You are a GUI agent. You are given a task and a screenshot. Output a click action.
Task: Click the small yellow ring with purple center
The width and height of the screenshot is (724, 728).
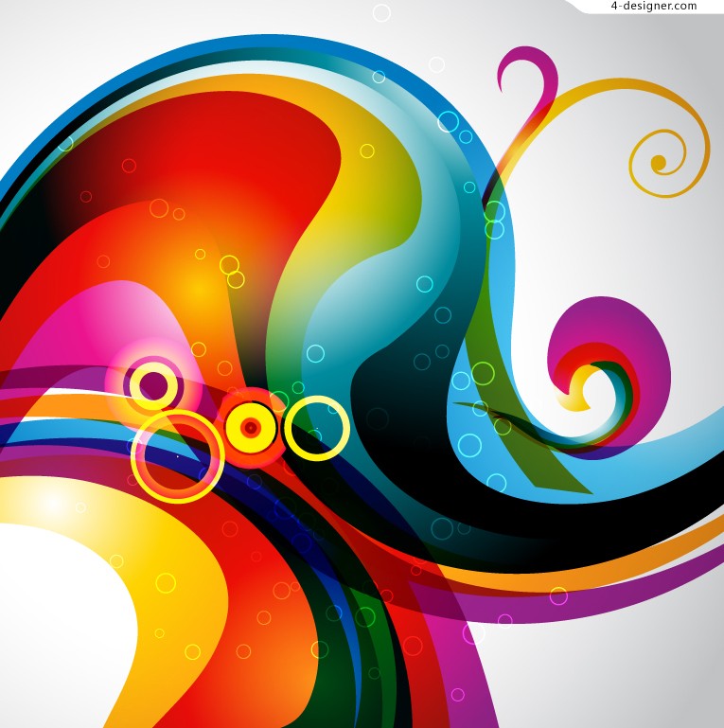click(153, 385)
